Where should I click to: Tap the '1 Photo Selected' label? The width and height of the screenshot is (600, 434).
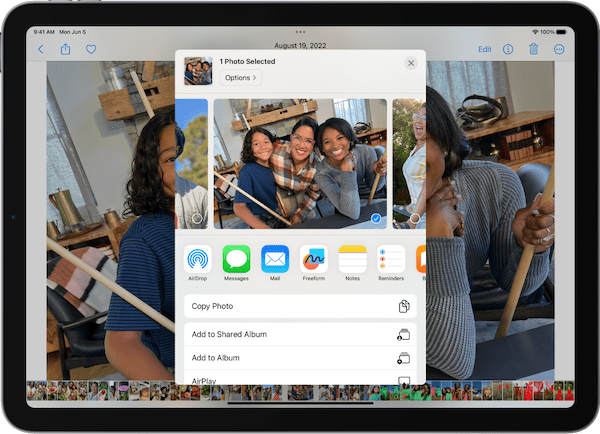(248, 61)
